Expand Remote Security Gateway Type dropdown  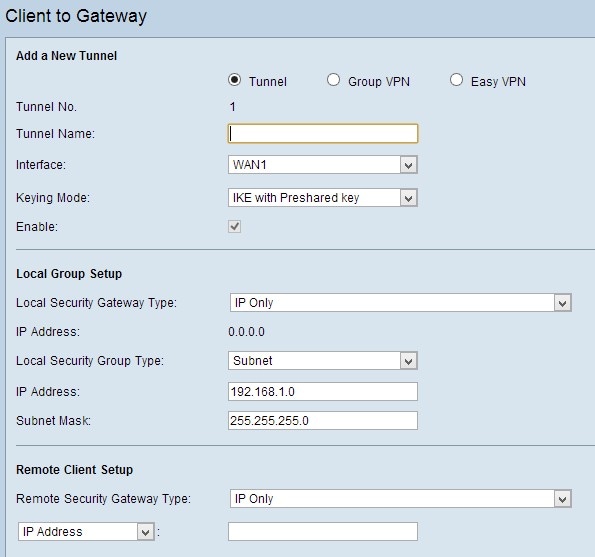click(x=401, y=499)
